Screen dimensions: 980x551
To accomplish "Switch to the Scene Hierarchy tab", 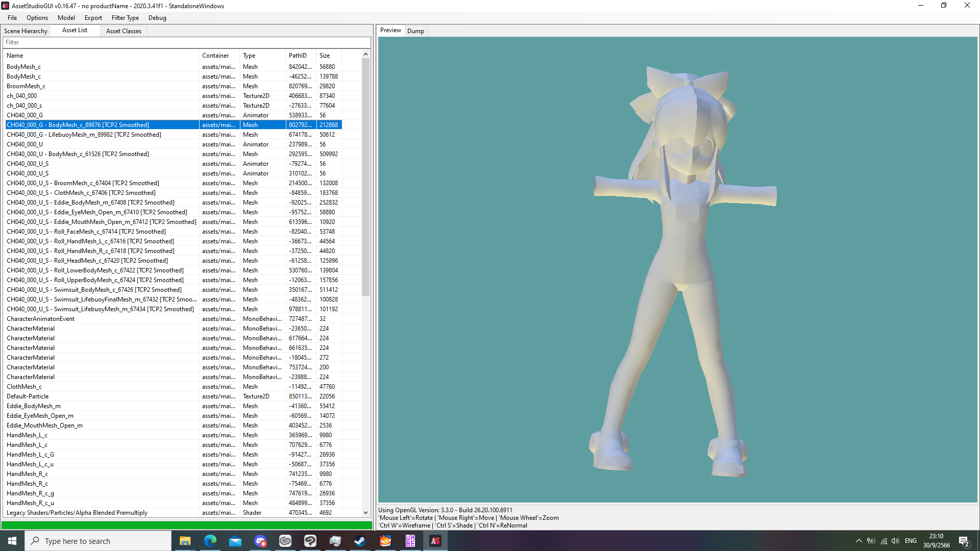I will coord(26,31).
